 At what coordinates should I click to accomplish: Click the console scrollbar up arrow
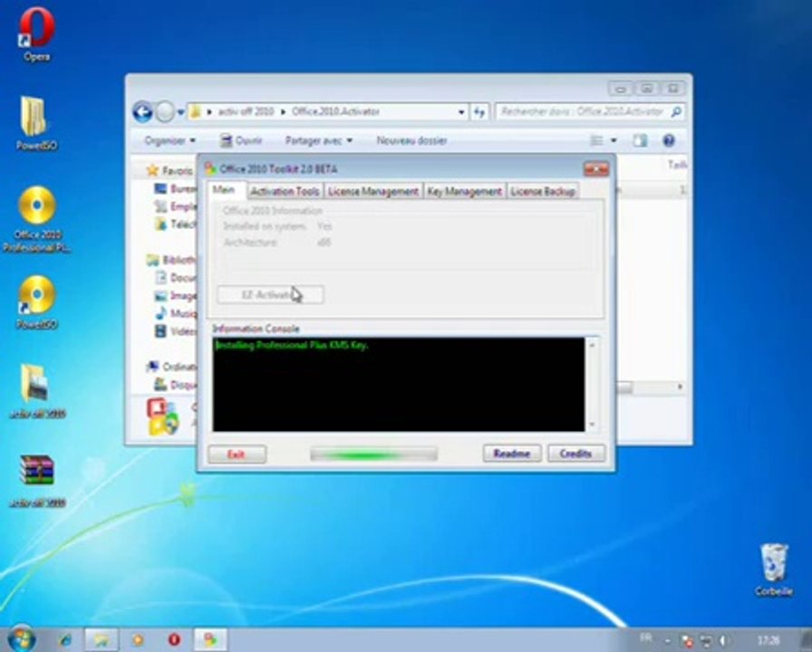593,344
